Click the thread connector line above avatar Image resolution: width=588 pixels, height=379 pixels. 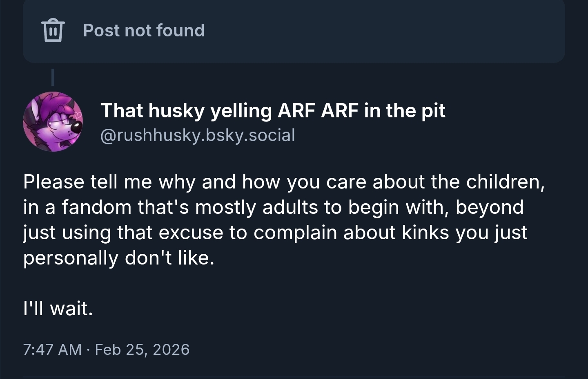point(53,77)
